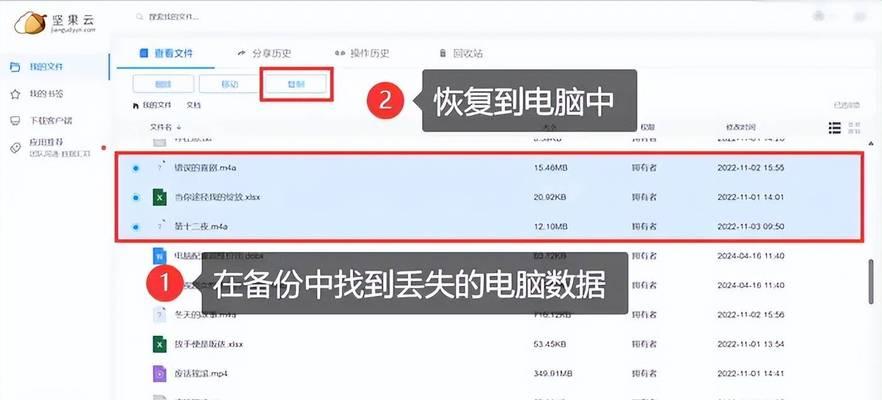Switch to the grid view icon beside list view
The image size is (882, 400).
854,128
